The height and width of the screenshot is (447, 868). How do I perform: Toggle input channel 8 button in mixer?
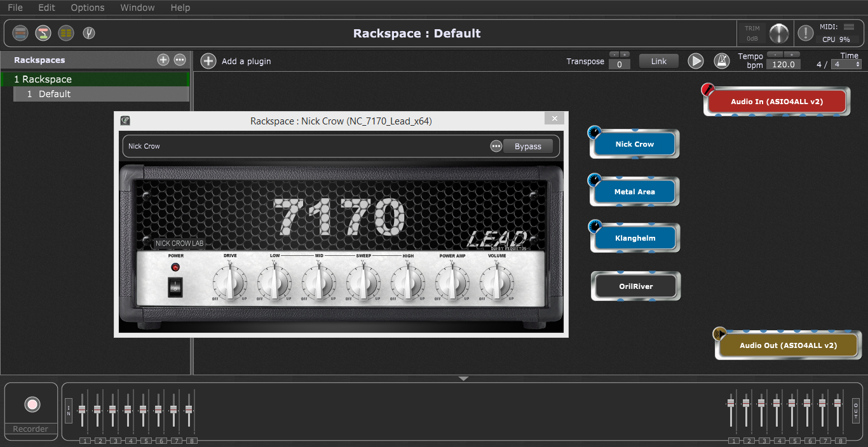[192, 441]
